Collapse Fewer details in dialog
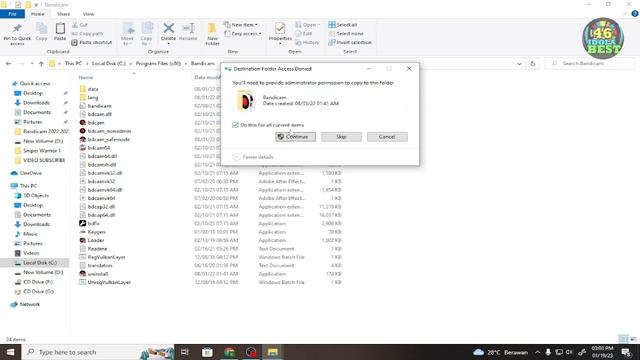 click(x=253, y=157)
